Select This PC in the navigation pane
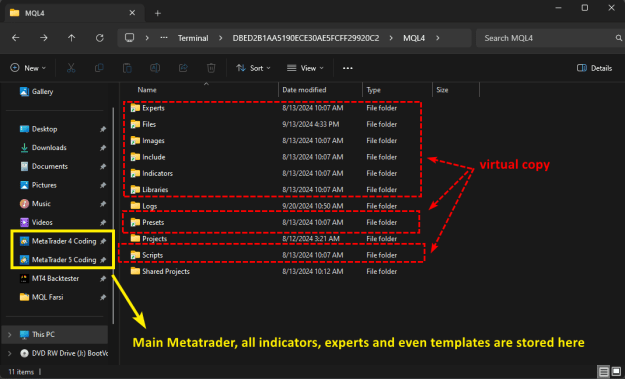 (x=55, y=335)
